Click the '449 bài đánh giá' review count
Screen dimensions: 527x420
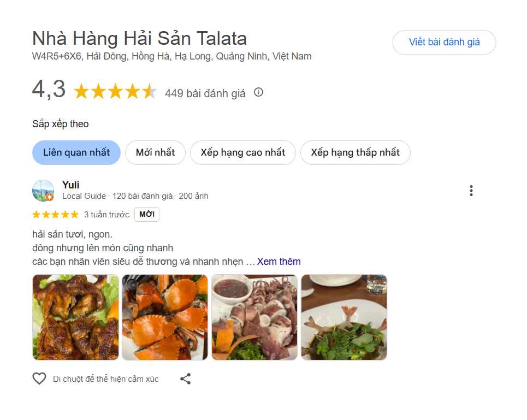205,93
